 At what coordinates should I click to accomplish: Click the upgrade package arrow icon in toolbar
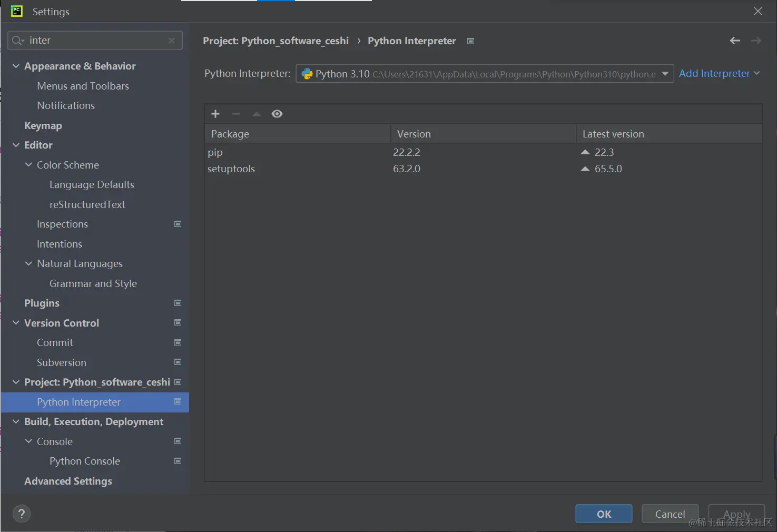tap(257, 114)
